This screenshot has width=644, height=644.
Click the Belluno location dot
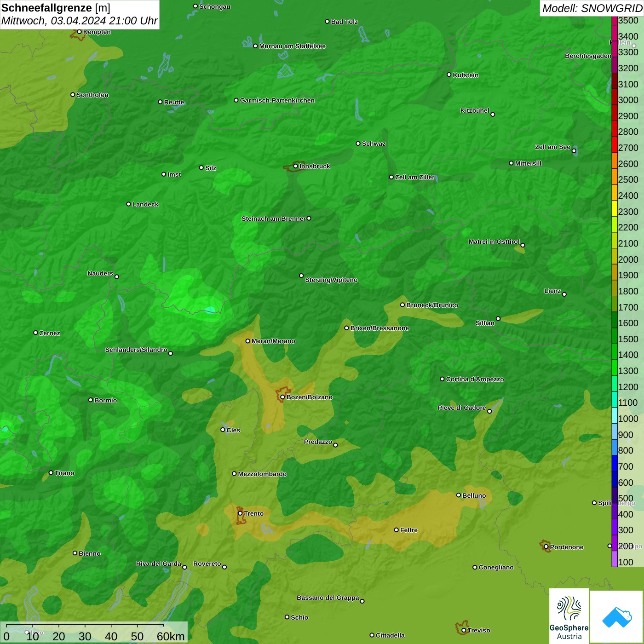[x=458, y=495]
